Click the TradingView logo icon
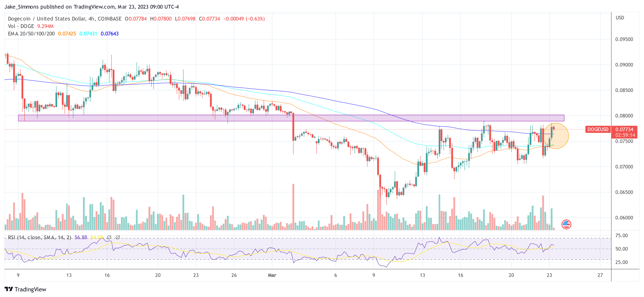The image size is (644, 297). 9,289
